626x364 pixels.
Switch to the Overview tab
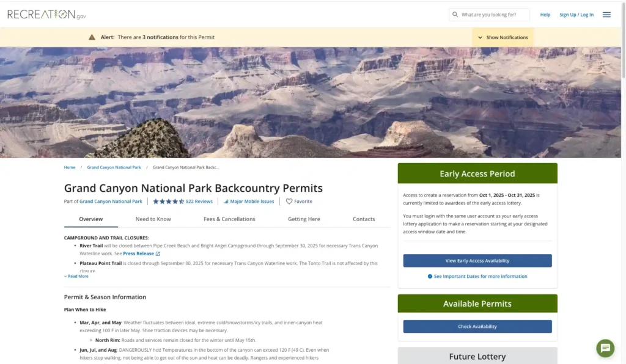(x=91, y=219)
